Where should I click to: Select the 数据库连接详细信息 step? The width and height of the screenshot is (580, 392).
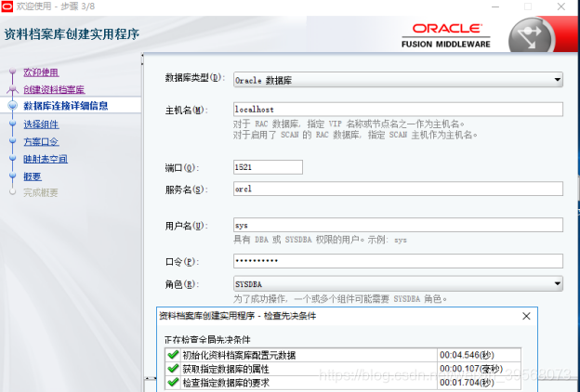(66, 106)
